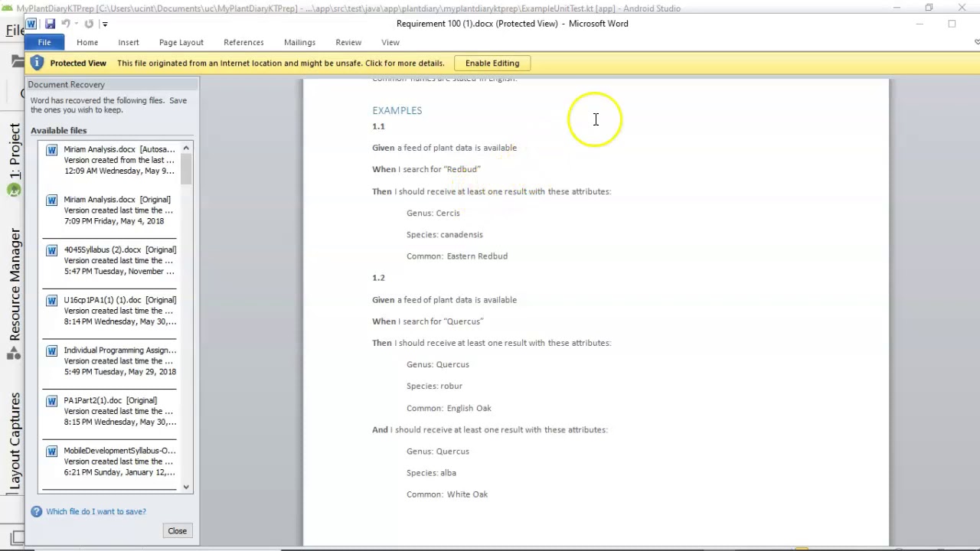Click Word icon beside Miriam Analysis.docx [Original]
This screenshot has width=980, height=551.
[x=51, y=201]
